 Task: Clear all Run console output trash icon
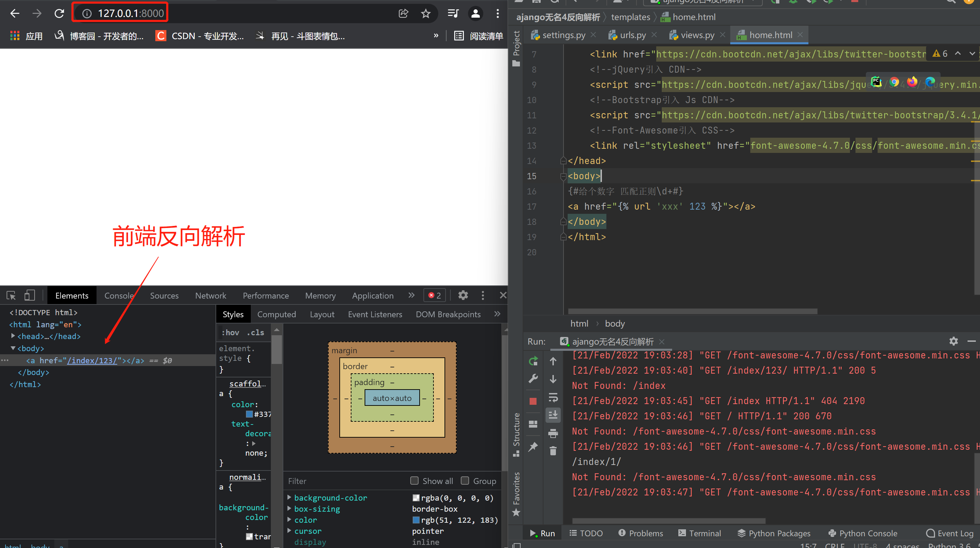click(x=553, y=450)
